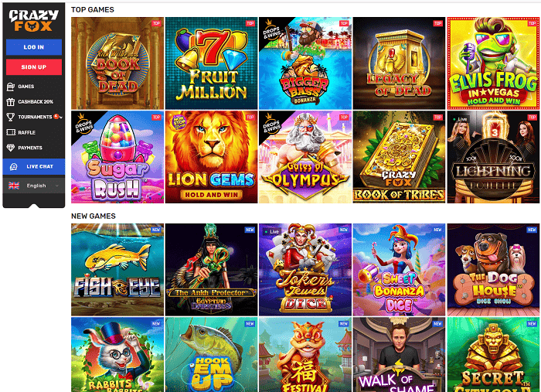Click the UK flag language icon
Image resolution: width=541 pixels, height=392 pixels.
(14, 186)
